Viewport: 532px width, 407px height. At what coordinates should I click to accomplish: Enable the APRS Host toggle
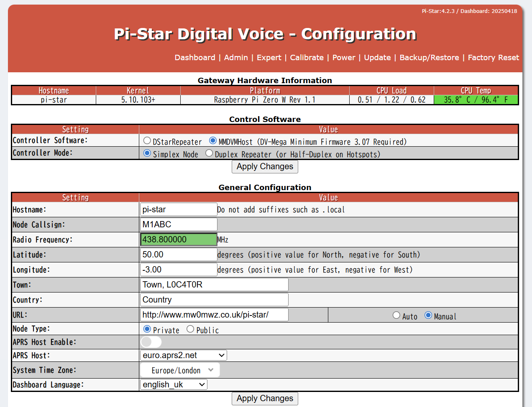pyautogui.click(x=151, y=342)
